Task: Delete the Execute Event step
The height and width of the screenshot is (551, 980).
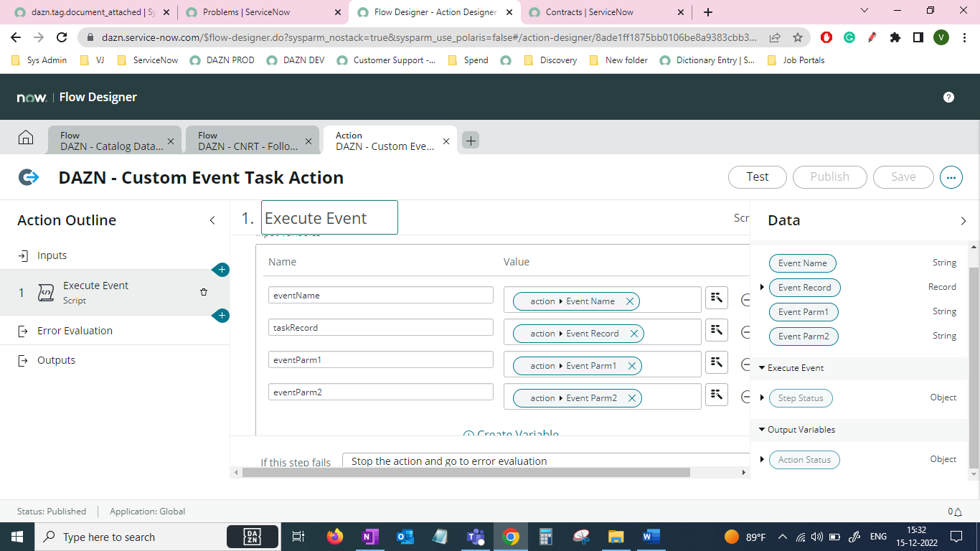Action: point(204,292)
